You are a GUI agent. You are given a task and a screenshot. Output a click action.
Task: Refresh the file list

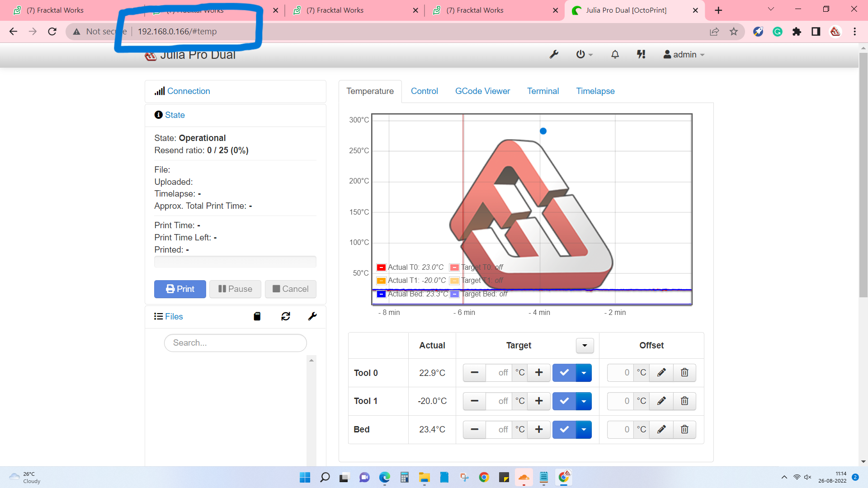coord(285,316)
